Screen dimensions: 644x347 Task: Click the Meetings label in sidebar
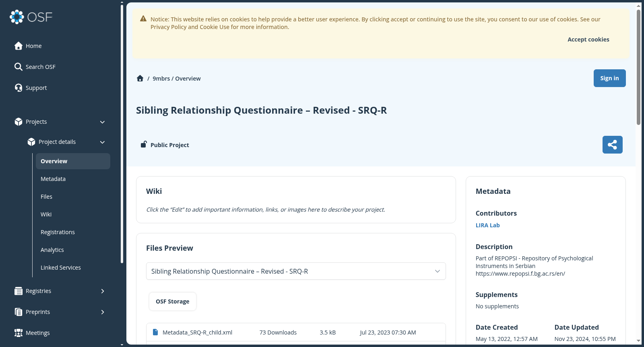[38, 333]
